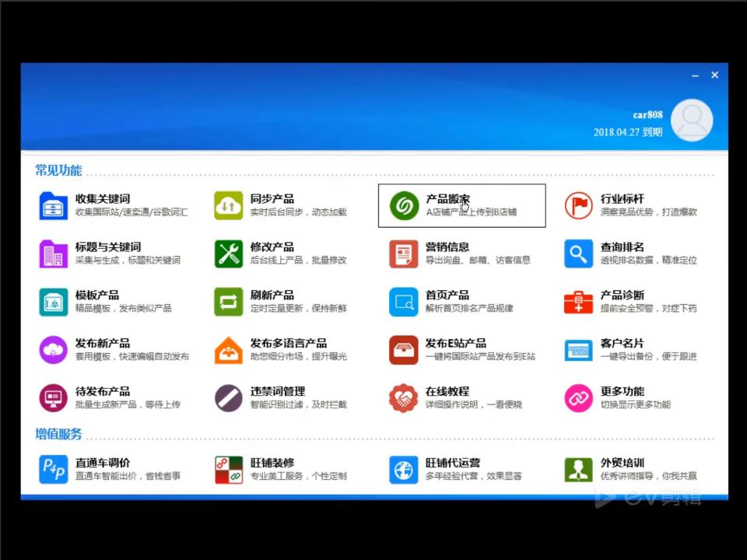Open the 在线教程 handshake icon
This screenshot has width=747, height=560.
click(404, 398)
